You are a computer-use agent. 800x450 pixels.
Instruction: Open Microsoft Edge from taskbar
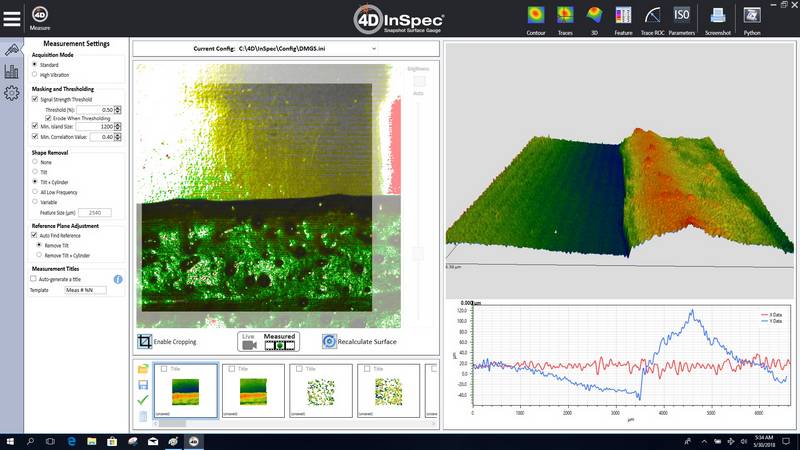[71, 441]
